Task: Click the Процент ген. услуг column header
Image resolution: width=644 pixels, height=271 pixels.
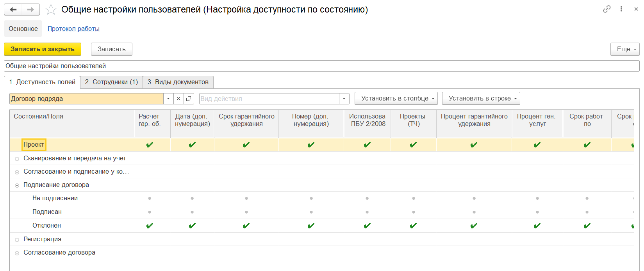Action: 537,124
